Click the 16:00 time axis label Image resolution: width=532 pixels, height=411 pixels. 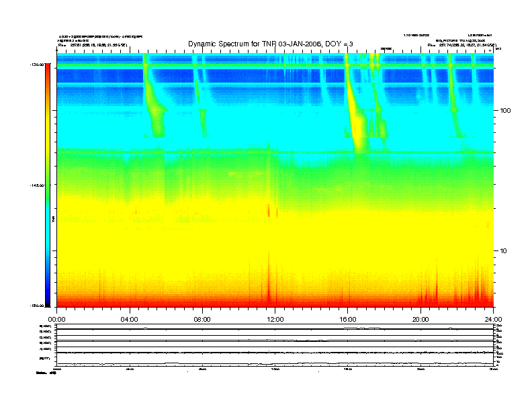click(348, 320)
